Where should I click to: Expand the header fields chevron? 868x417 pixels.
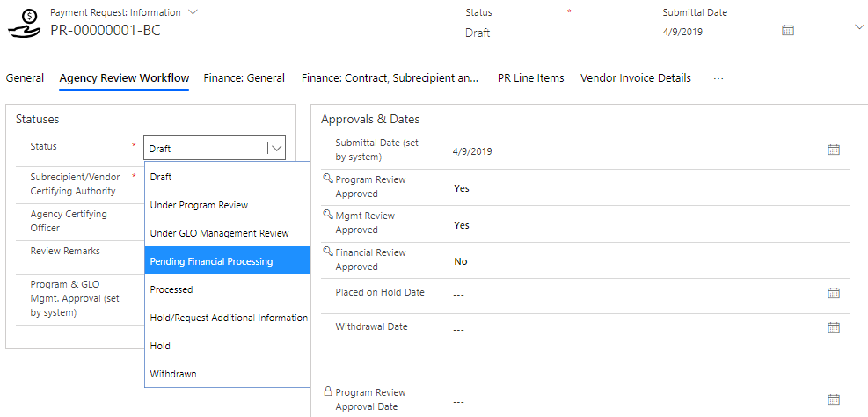pos(859,27)
